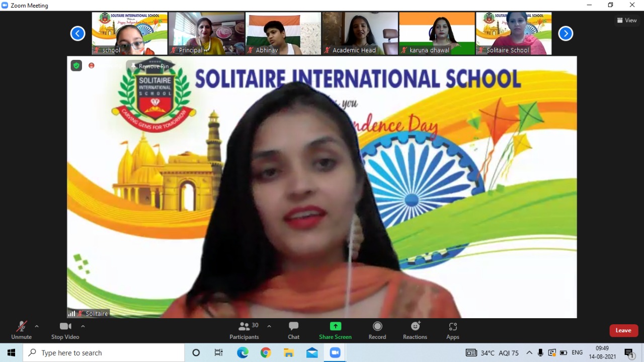Check the battery status icon

[x=563, y=353]
